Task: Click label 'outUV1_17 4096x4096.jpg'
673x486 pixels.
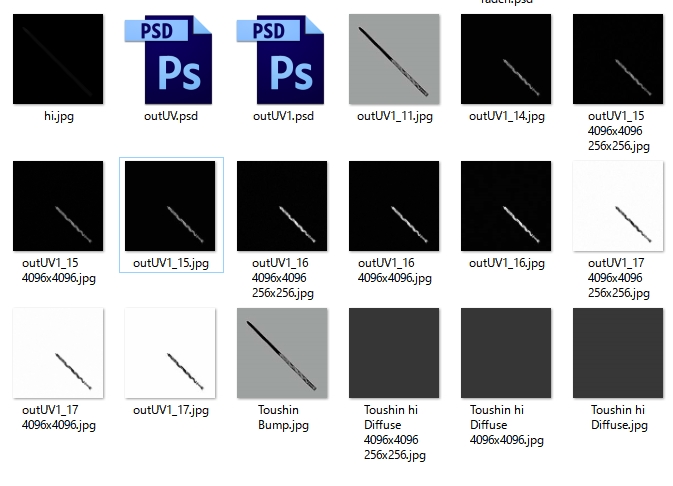Action: [x=59, y=418]
